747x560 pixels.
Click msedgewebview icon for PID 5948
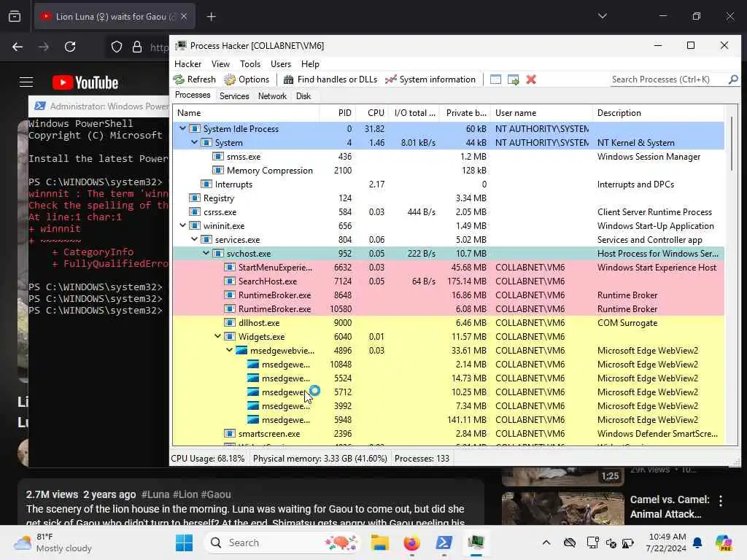(253, 419)
